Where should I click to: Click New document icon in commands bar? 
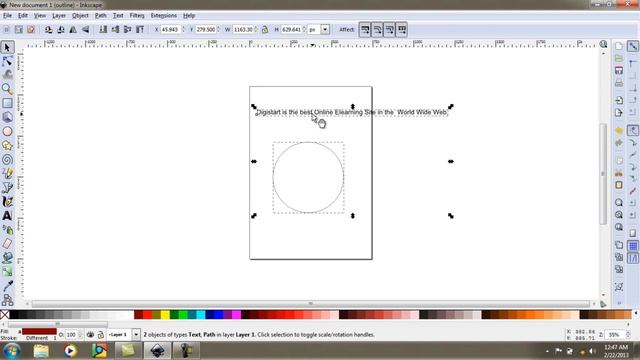point(619,46)
